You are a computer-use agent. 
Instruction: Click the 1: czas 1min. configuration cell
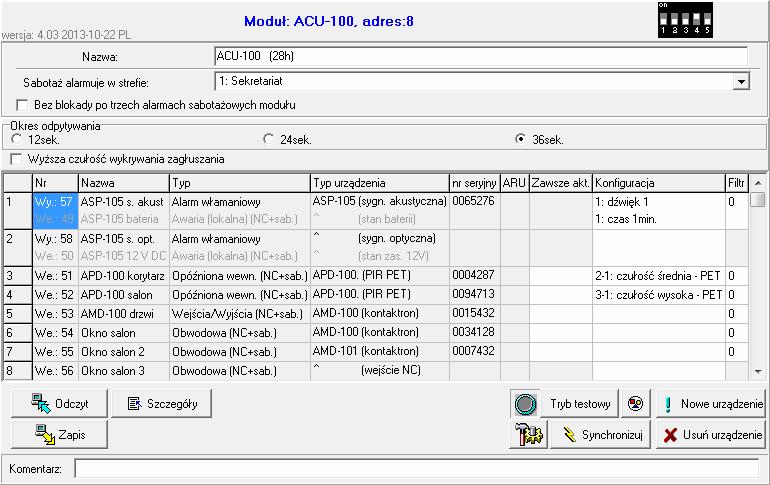pyautogui.click(x=659, y=219)
